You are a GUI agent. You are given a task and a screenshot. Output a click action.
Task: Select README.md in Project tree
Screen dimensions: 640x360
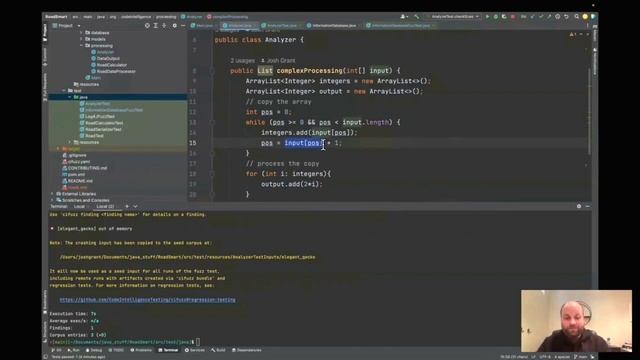(78, 181)
